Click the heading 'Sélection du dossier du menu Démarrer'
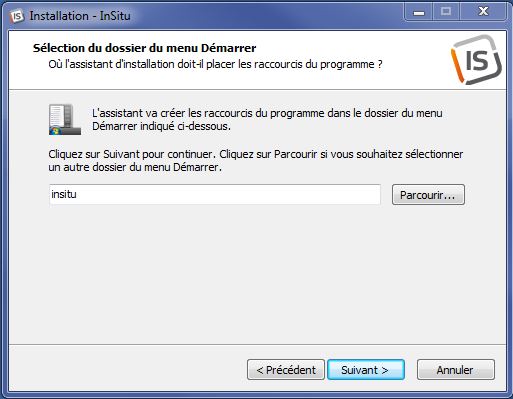The height and width of the screenshot is (399, 513). (x=144, y=48)
